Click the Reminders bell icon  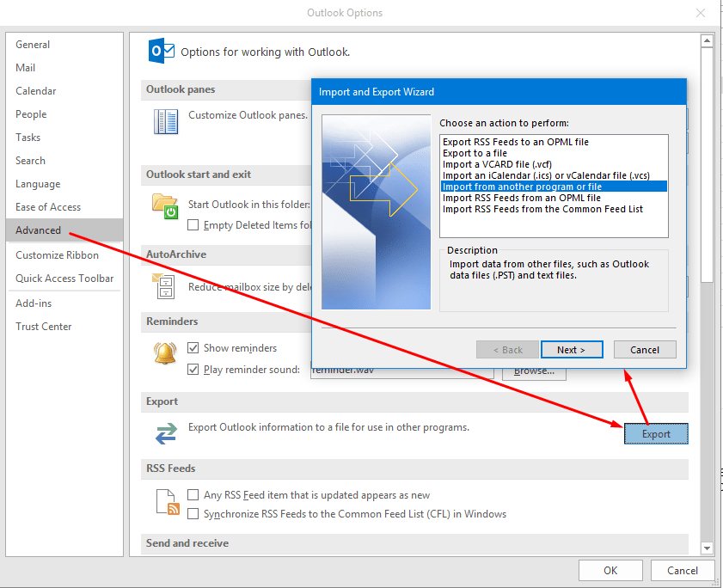[166, 353]
